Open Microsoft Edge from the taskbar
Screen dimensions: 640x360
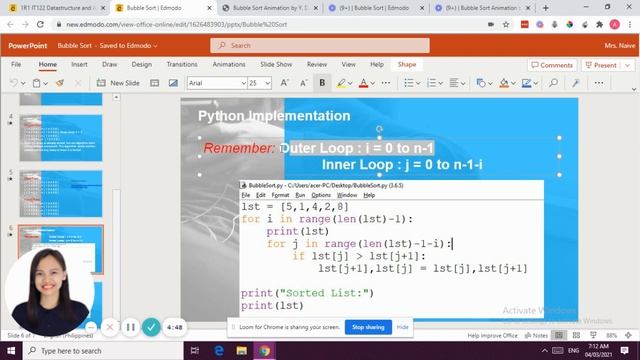pyautogui.click(x=219, y=351)
